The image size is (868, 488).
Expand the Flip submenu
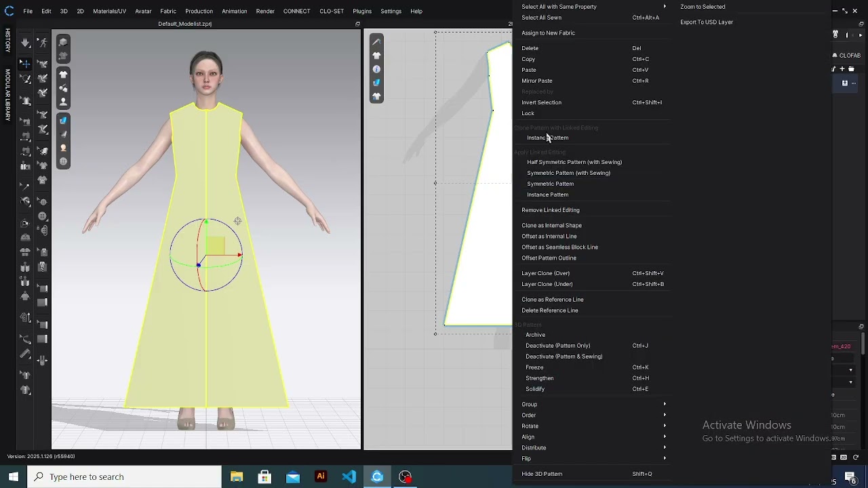[x=593, y=459]
